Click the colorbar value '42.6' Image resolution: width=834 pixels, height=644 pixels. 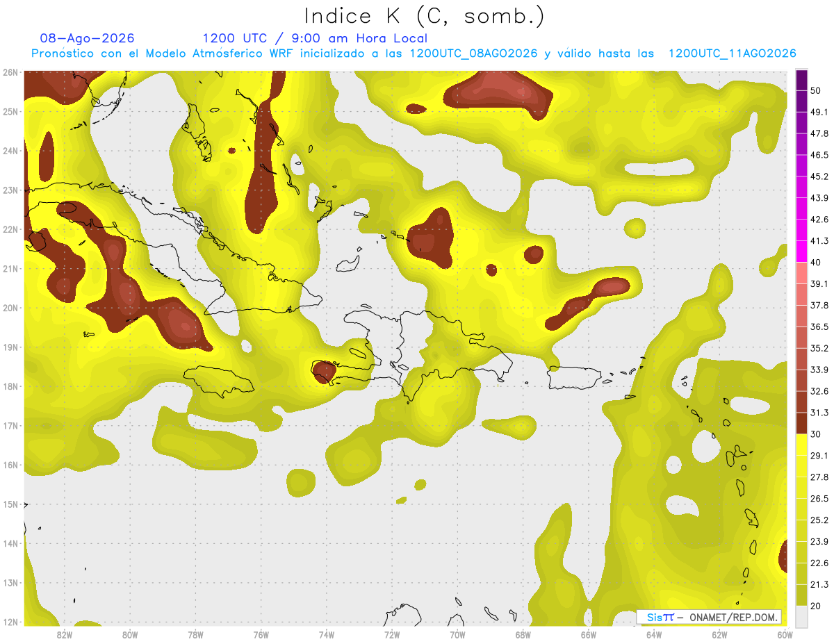820,220
